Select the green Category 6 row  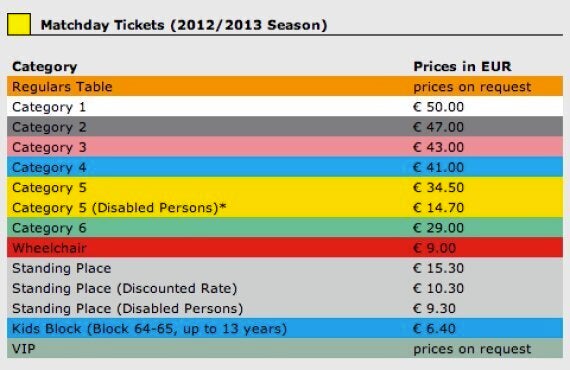(285, 228)
